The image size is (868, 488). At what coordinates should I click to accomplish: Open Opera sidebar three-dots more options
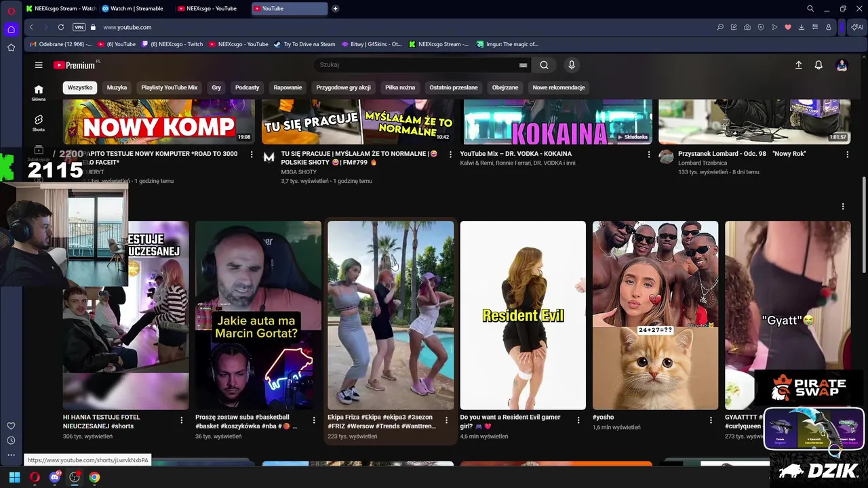click(x=11, y=455)
